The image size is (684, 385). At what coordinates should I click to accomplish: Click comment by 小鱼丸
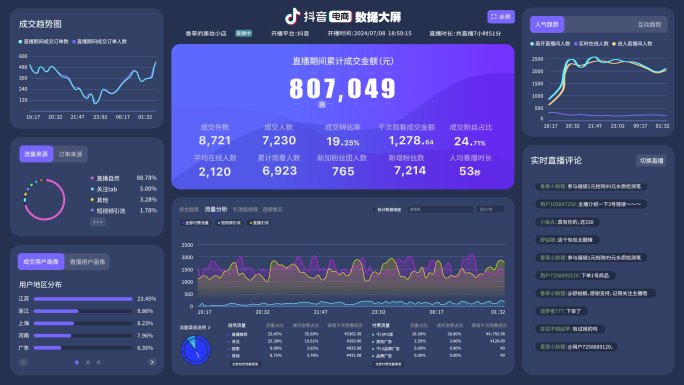(567, 222)
